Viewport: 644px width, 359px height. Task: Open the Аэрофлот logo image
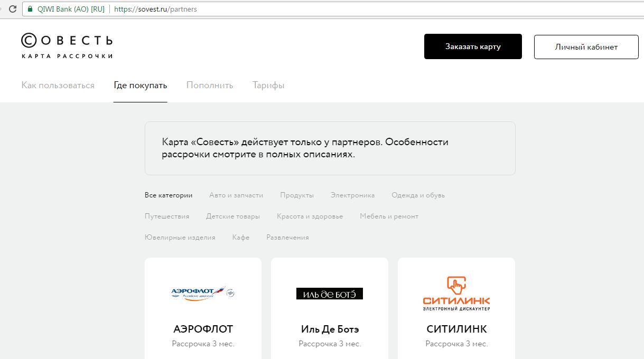(203, 294)
